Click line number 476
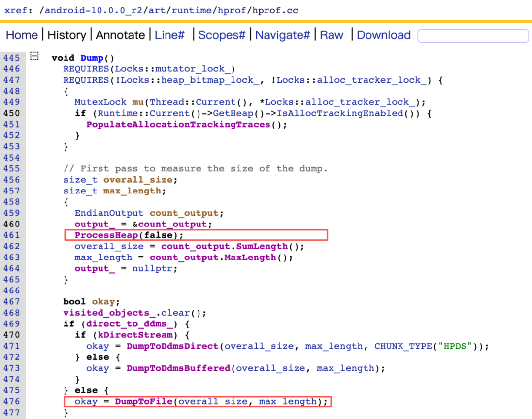This screenshot has height=419, width=532. (x=11, y=401)
